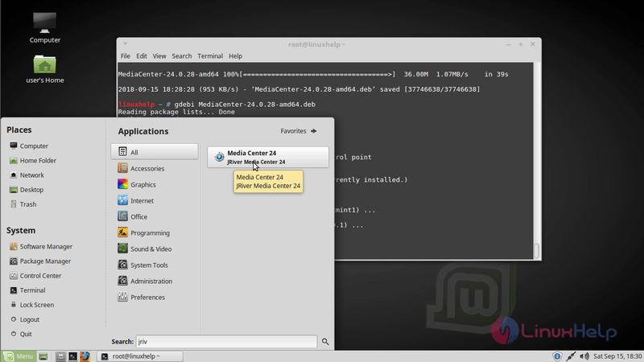Open the volume control in system tray
Image resolution: width=644 pixels, height=362 pixels.
(584, 356)
